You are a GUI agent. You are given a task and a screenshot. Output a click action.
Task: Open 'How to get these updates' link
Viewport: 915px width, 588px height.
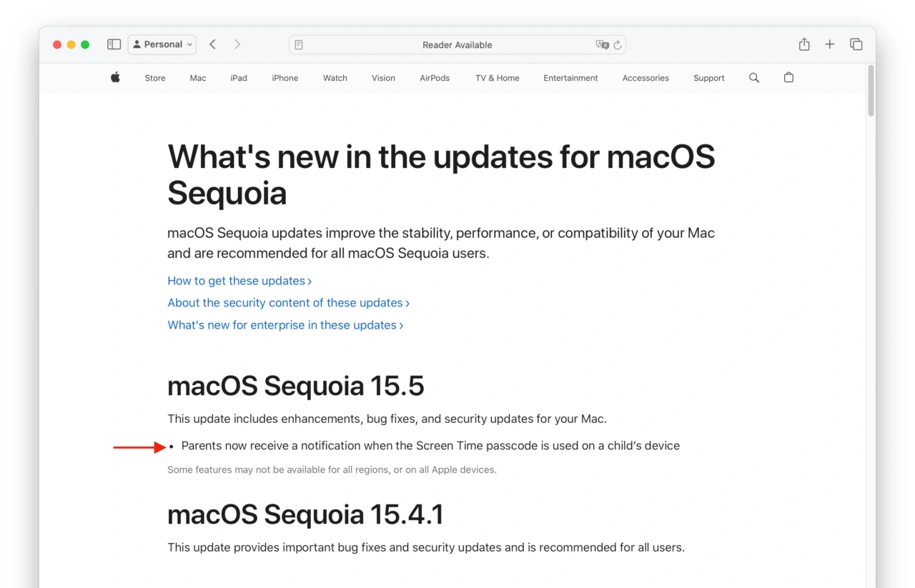click(x=239, y=281)
